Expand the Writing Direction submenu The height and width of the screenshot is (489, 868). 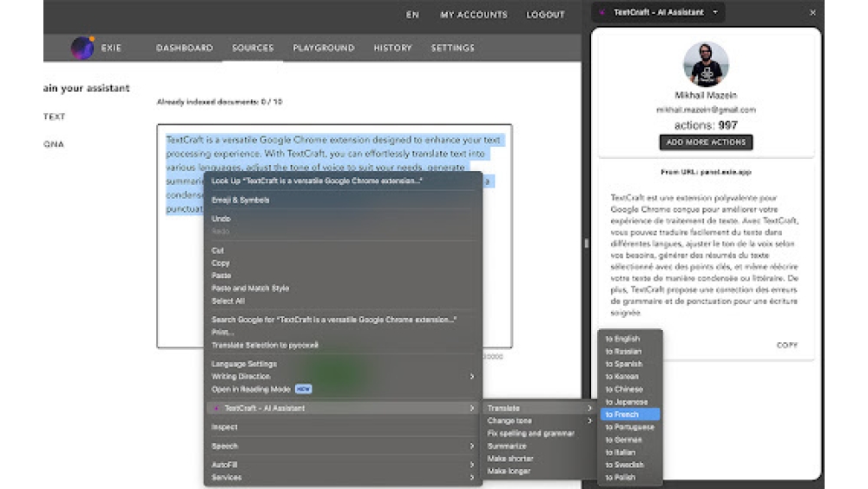(343, 377)
